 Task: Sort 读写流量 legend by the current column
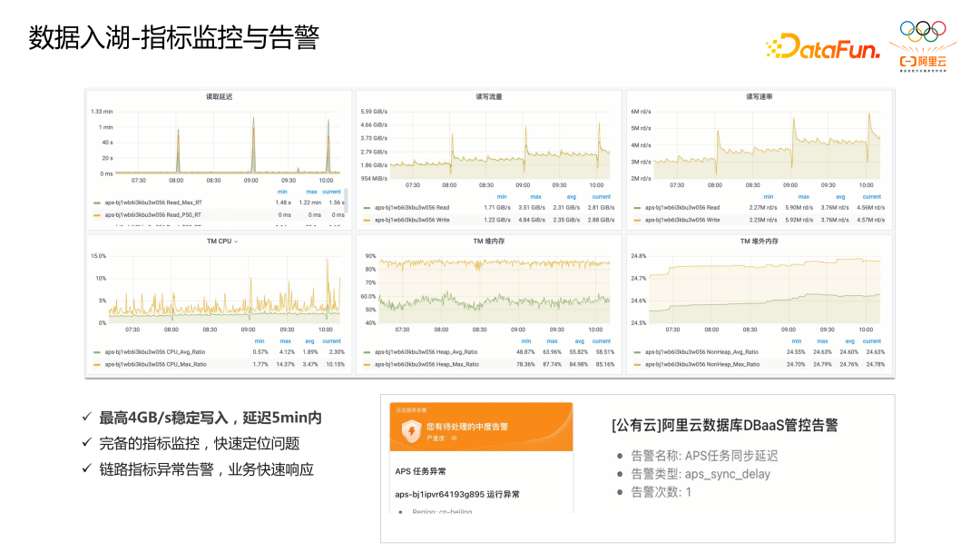(x=601, y=196)
